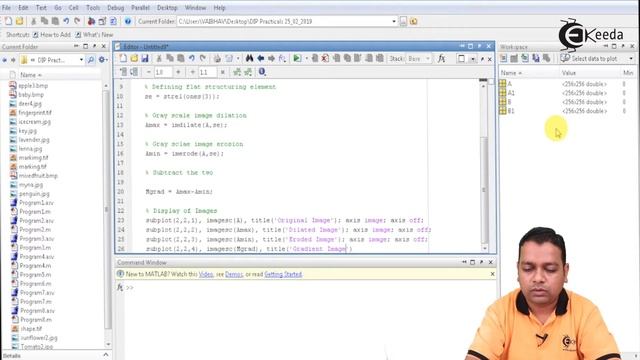Click the Save workspace icon in Workspace toolbar
This screenshot has height=360, width=640.
(536, 59)
